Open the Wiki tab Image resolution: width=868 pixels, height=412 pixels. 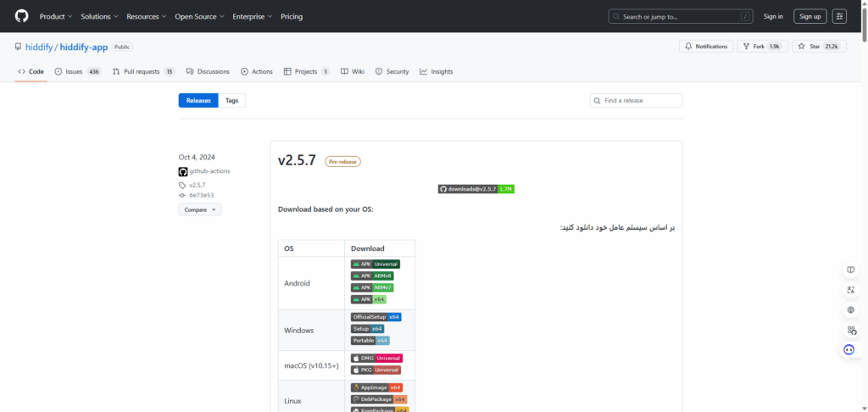coord(352,71)
